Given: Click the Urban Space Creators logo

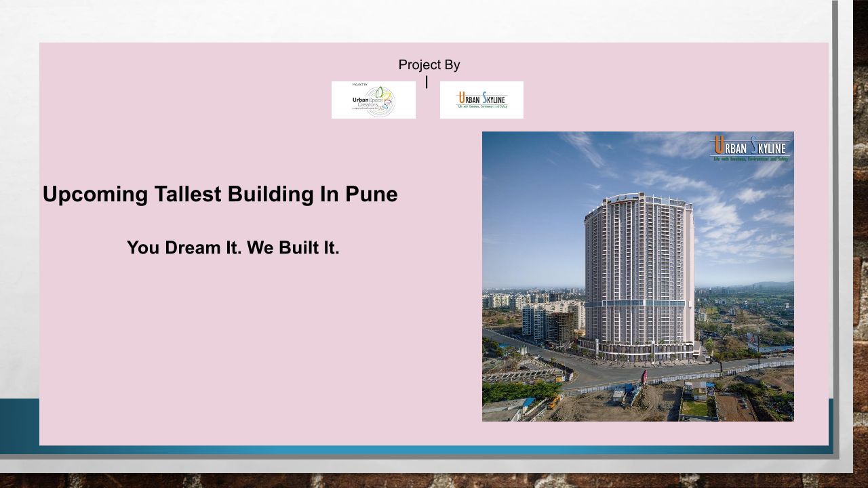Looking at the screenshot, I should 373,100.
